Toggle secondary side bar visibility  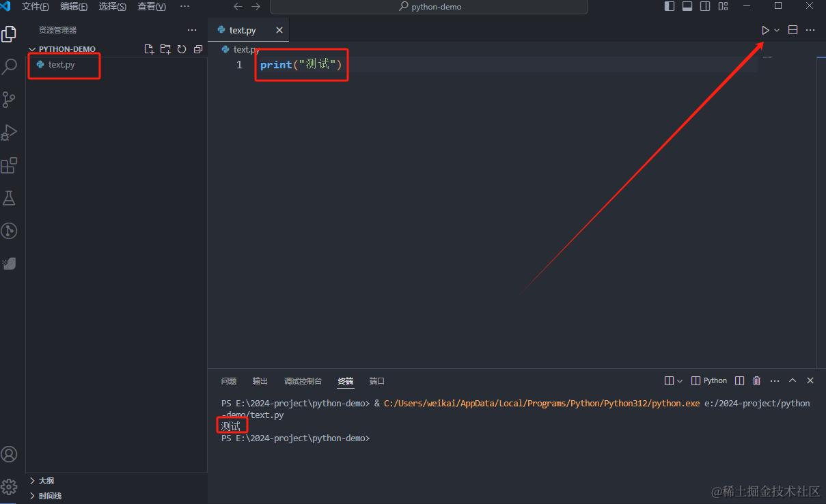pyautogui.click(x=705, y=6)
